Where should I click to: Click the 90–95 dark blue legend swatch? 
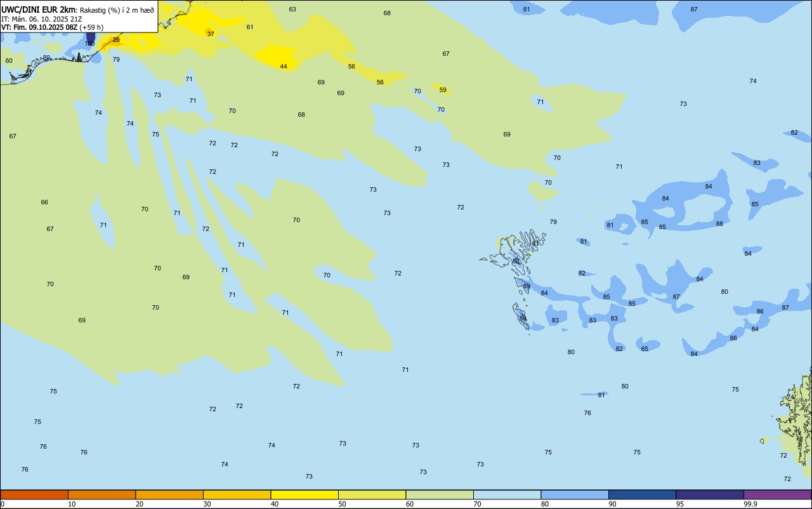point(643,494)
